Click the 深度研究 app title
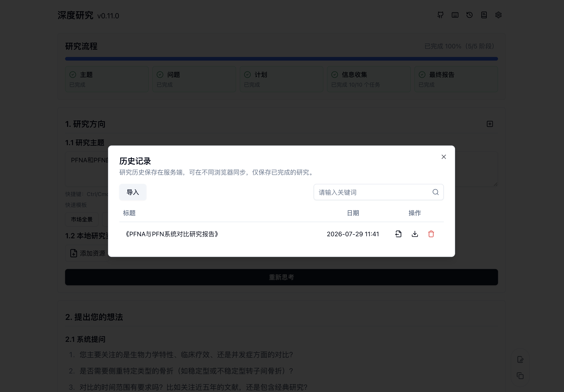 (75, 15)
